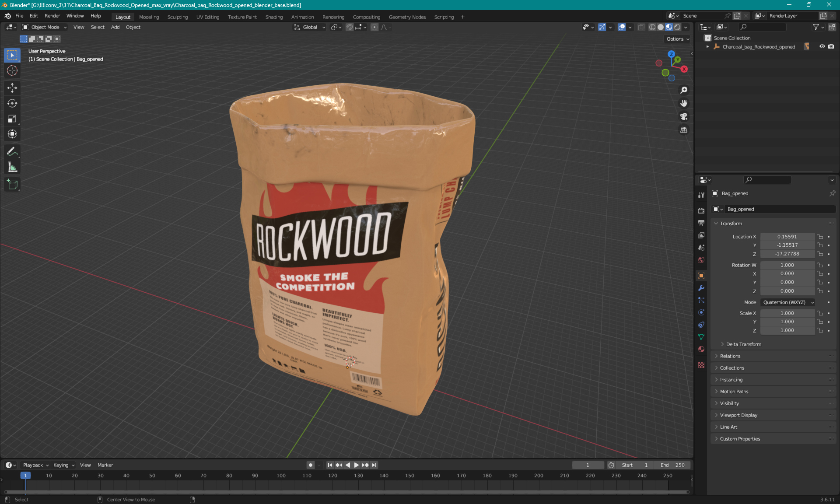The height and width of the screenshot is (504, 840).
Task: Open the Object Data properties tab
Action: tap(701, 337)
